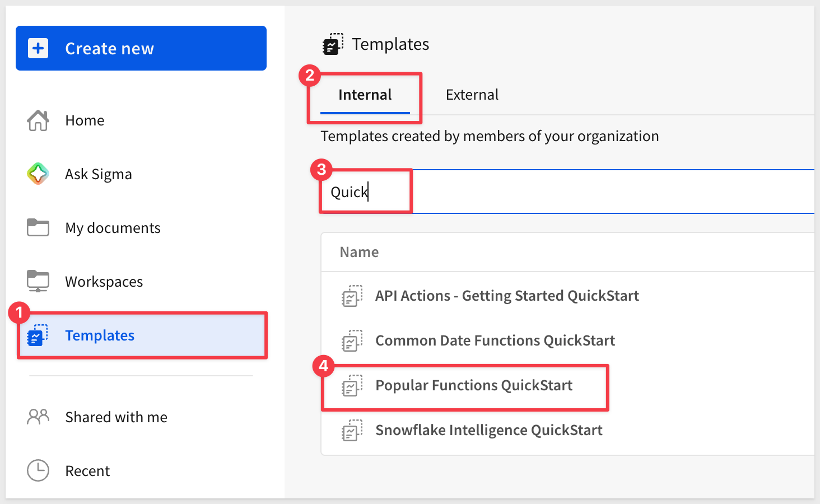Image resolution: width=820 pixels, height=504 pixels.
Task: Switch to the External tab
Action: 472,95
